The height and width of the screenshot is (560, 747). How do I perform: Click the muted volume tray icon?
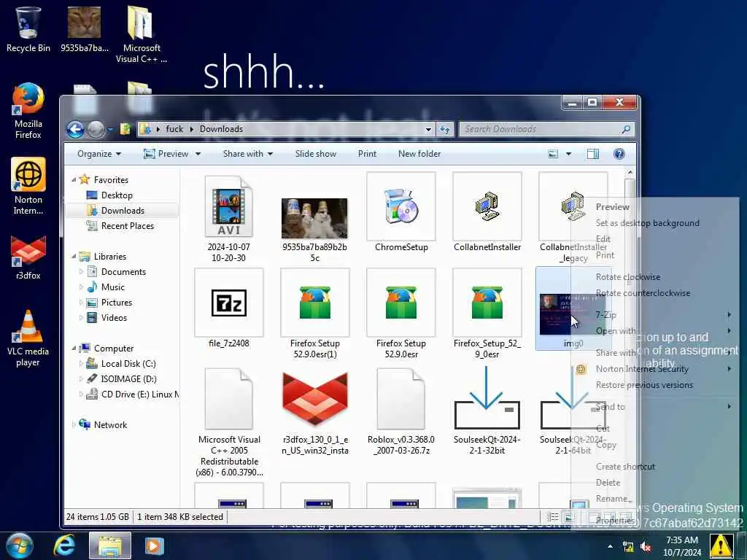tap(646, 547)
